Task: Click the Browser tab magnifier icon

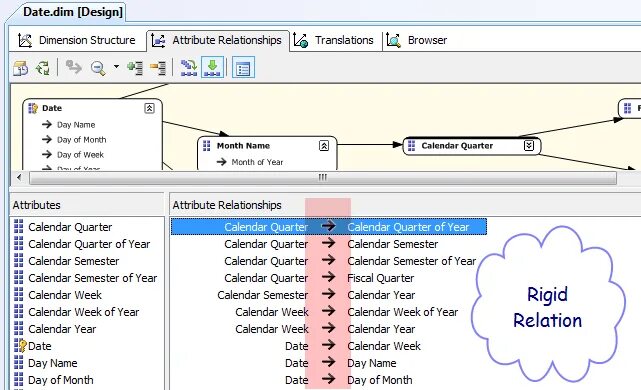Action: 393,40
